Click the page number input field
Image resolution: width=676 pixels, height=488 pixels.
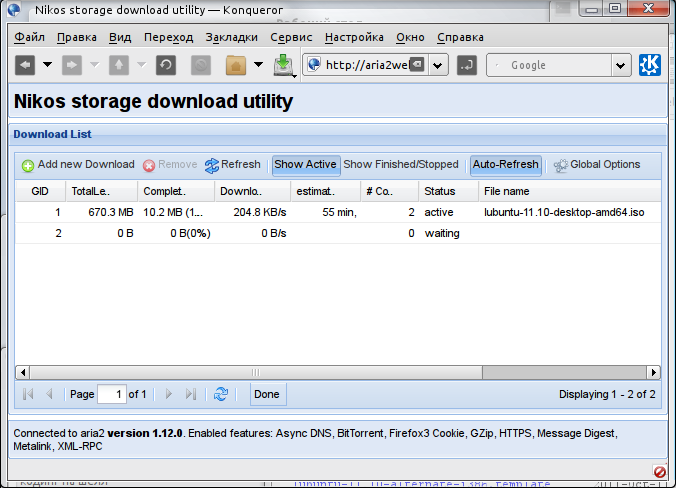pos(112,394)
